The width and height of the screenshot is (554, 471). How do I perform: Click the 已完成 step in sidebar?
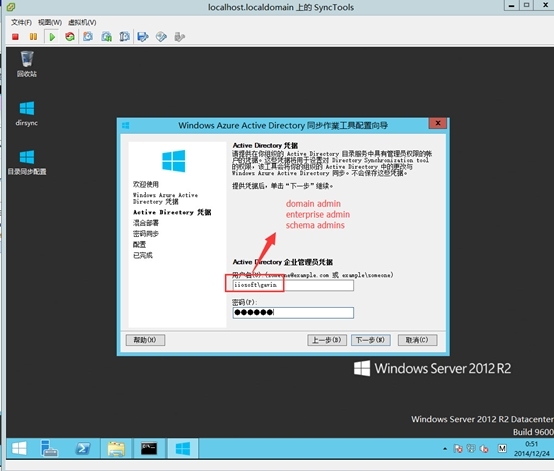[x=142, y=255]
